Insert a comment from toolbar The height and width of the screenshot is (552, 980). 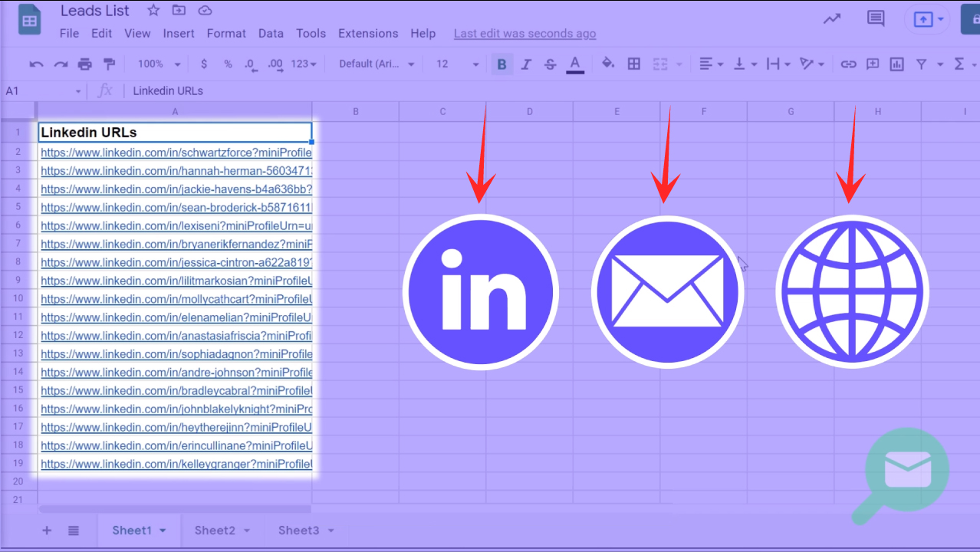click(873, 64)
